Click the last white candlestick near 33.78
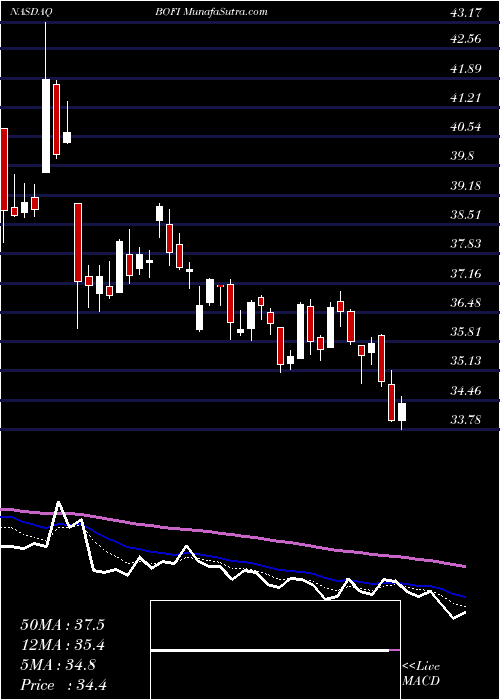The width and height of the screenshot is (500, 700). click(402, 412)
